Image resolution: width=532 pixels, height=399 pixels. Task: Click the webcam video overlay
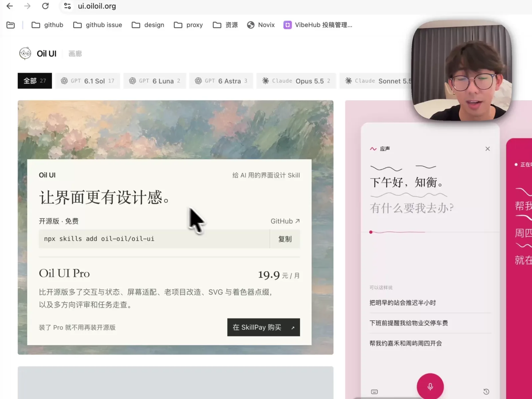pos(462,71)
